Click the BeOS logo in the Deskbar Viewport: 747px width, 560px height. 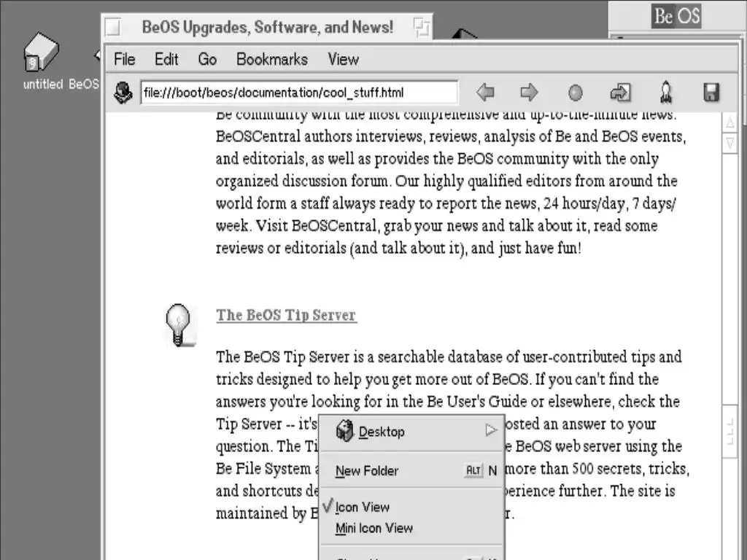point(676,16)
